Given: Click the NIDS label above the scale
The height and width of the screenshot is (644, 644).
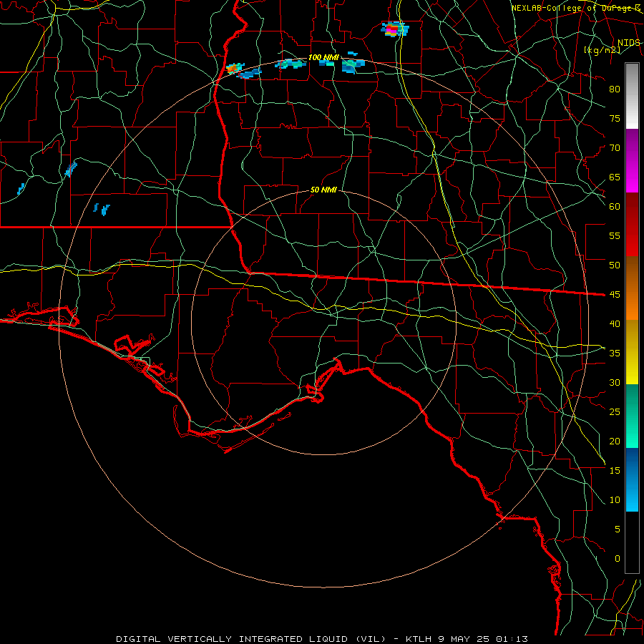Looking at the screenshot, I should coord(628,43).
